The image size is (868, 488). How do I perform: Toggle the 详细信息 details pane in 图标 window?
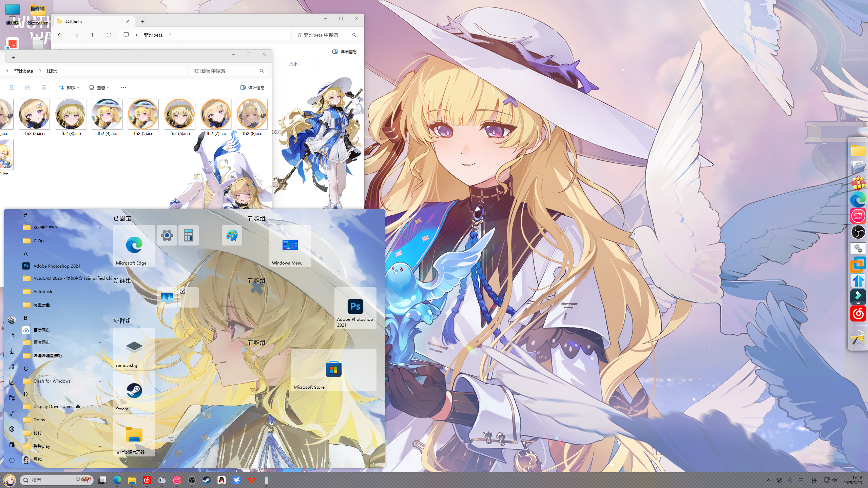coord(252,87)
